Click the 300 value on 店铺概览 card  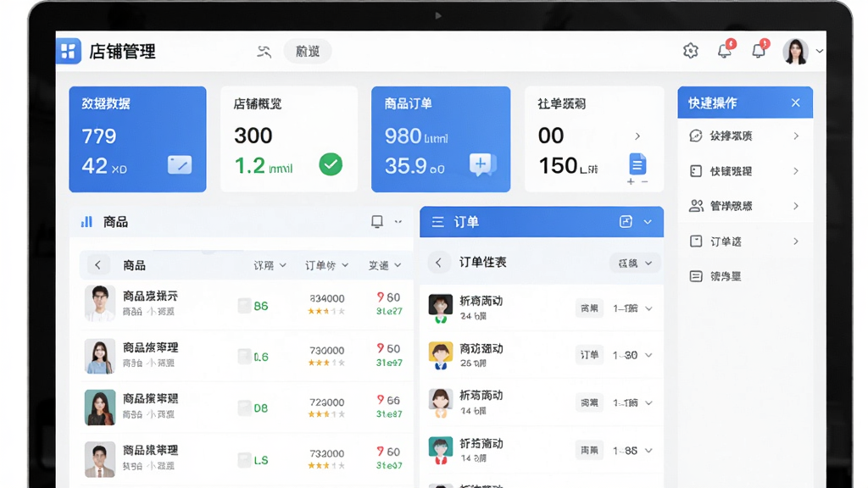(253, 136)
